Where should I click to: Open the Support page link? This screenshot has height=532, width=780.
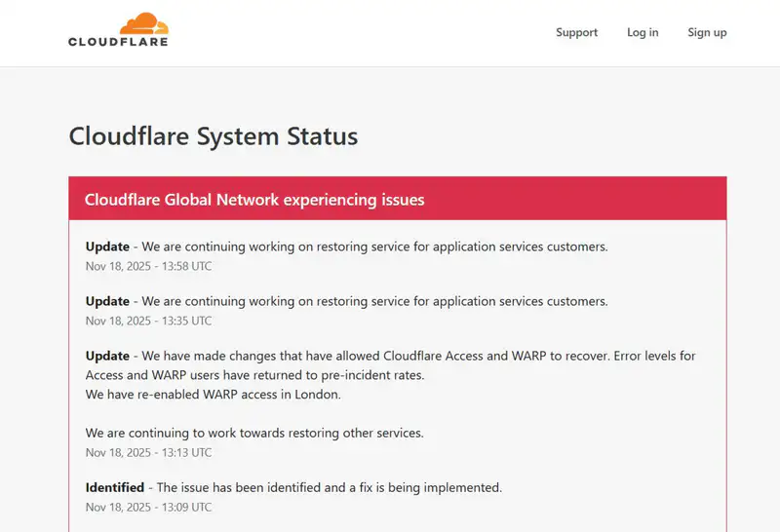[x=576, y=32]
